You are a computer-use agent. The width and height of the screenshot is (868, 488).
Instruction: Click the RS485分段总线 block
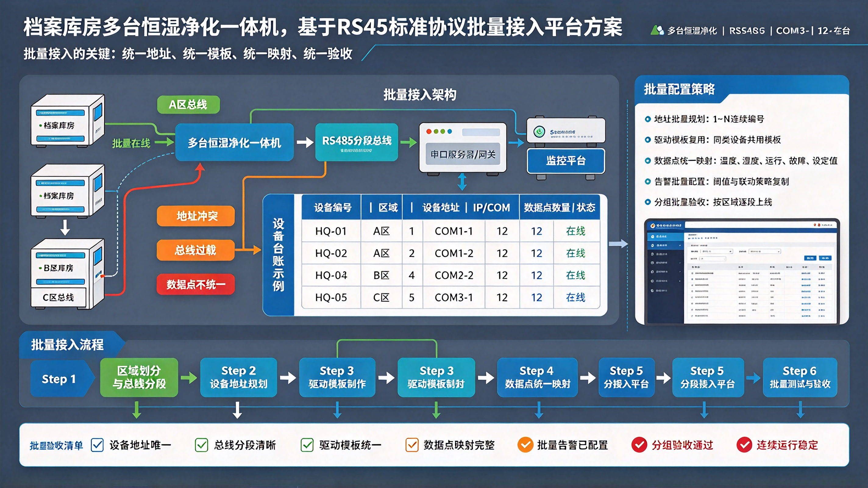click(x=357, y=142)
